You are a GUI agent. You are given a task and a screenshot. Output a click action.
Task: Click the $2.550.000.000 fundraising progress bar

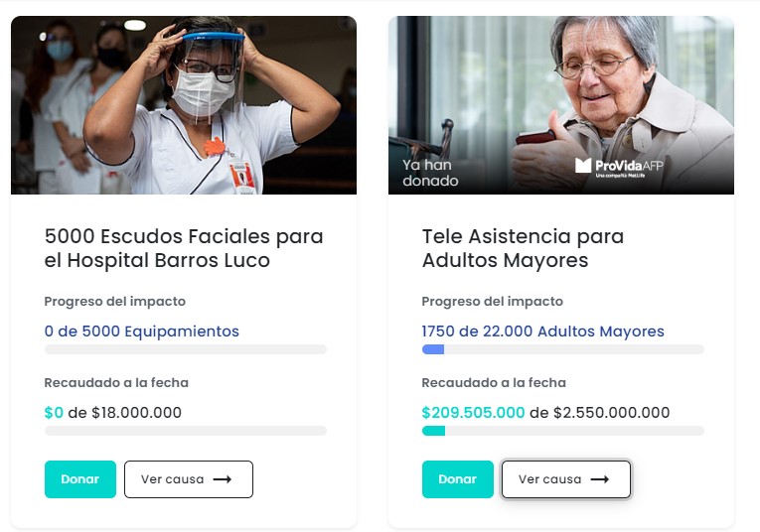coord(562,431)
